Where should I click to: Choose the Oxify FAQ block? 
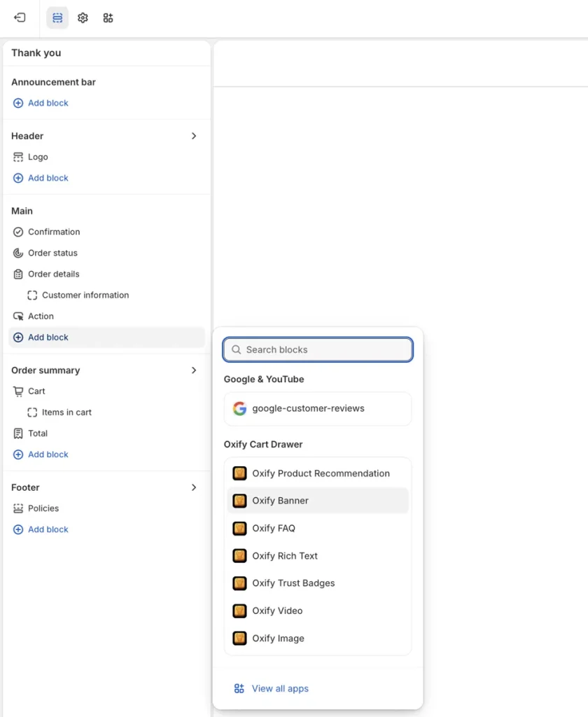pyautogui.click(x=318, y=528)
